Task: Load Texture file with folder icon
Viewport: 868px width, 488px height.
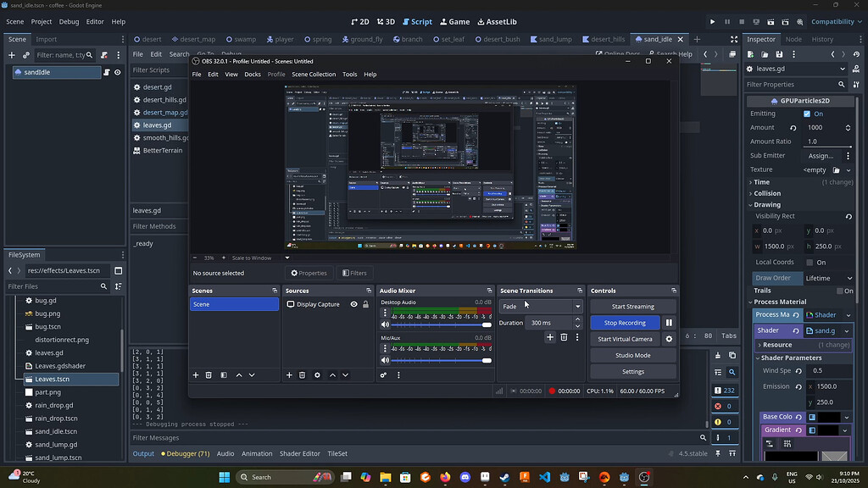Action: click(x=836, y=169)
